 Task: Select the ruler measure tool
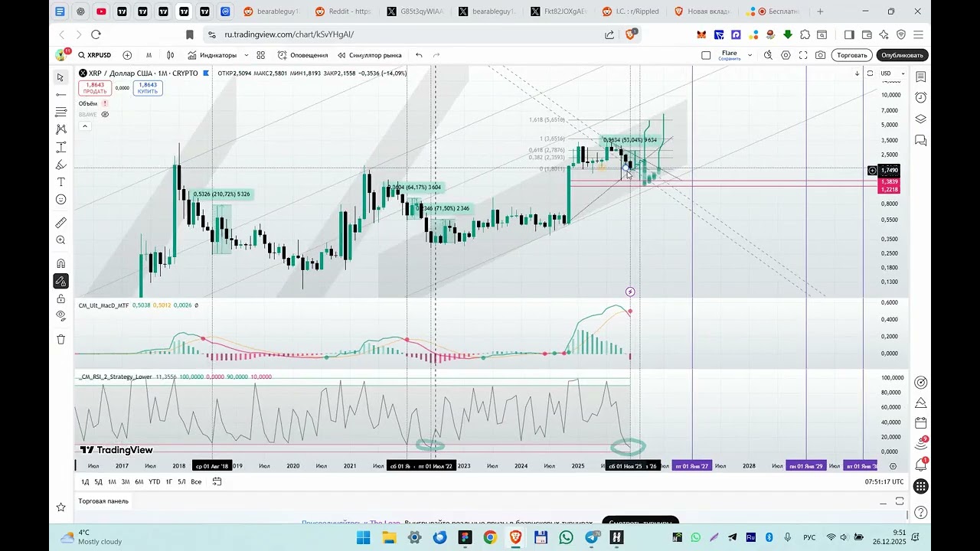pyautogui.click(x=60, y=223)
